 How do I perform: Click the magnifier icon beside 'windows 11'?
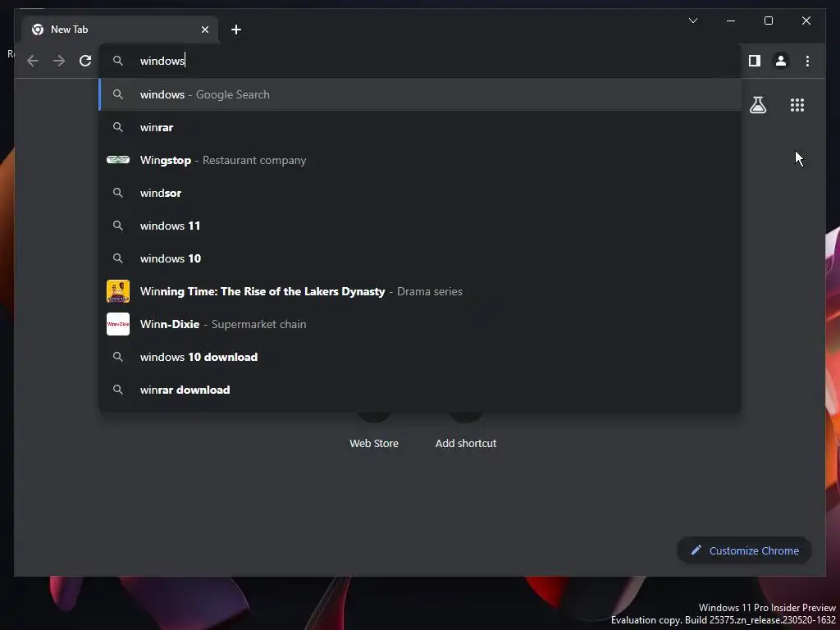[x=118, y=226]
